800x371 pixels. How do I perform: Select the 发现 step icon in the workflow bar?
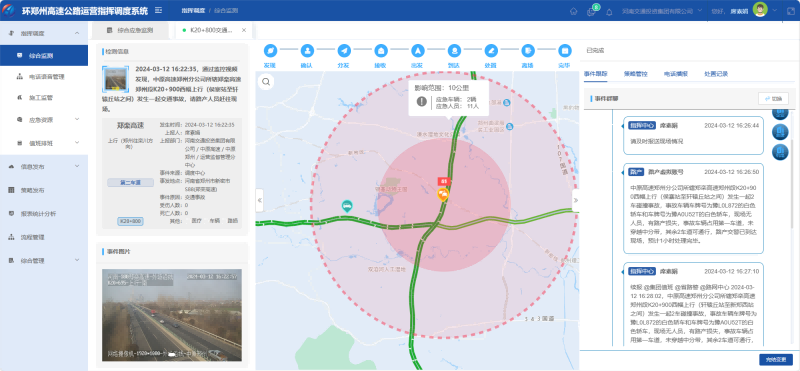coord(270,51)
